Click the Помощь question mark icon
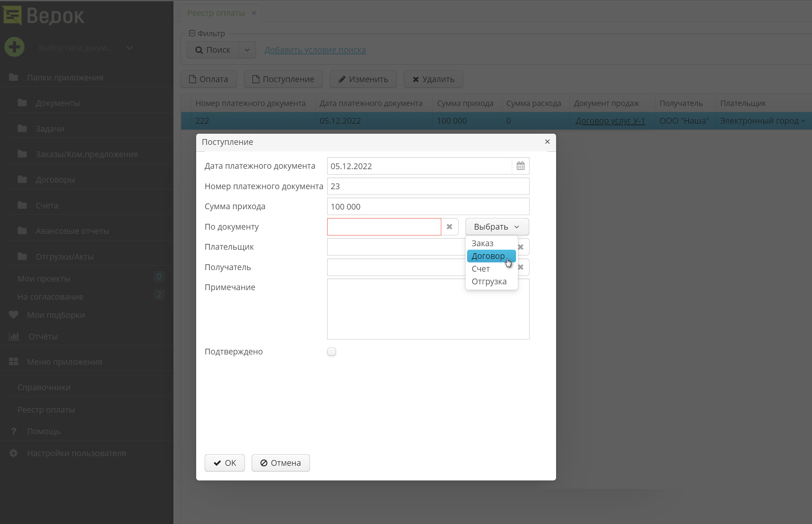The image size is (812, 524). point(13,431)
